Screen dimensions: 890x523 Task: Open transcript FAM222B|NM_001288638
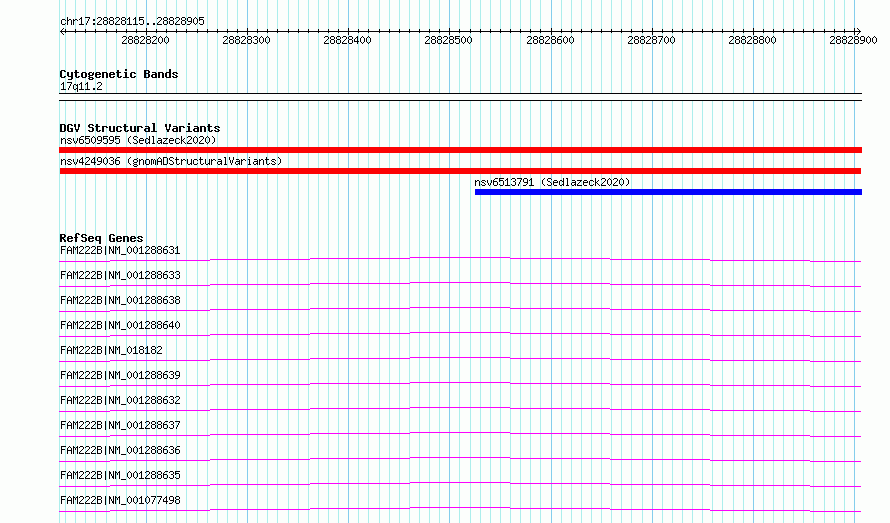pyautogui.click(x=120, y=300)
